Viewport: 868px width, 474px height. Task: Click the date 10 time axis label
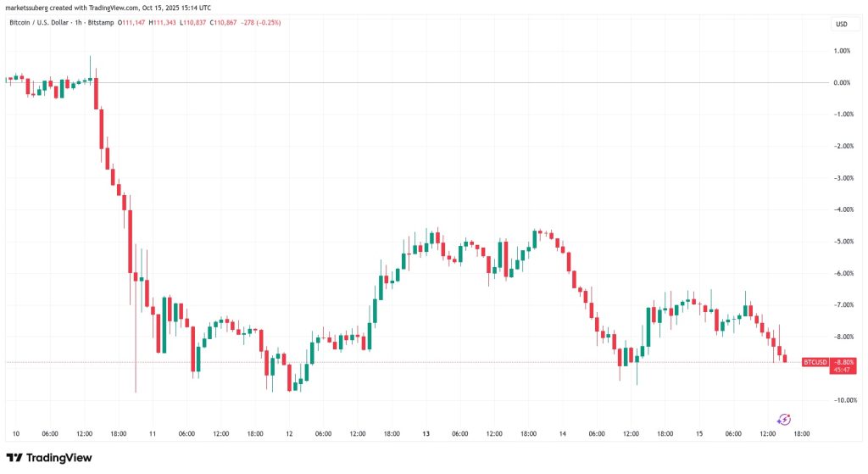[x=16, y=433]
